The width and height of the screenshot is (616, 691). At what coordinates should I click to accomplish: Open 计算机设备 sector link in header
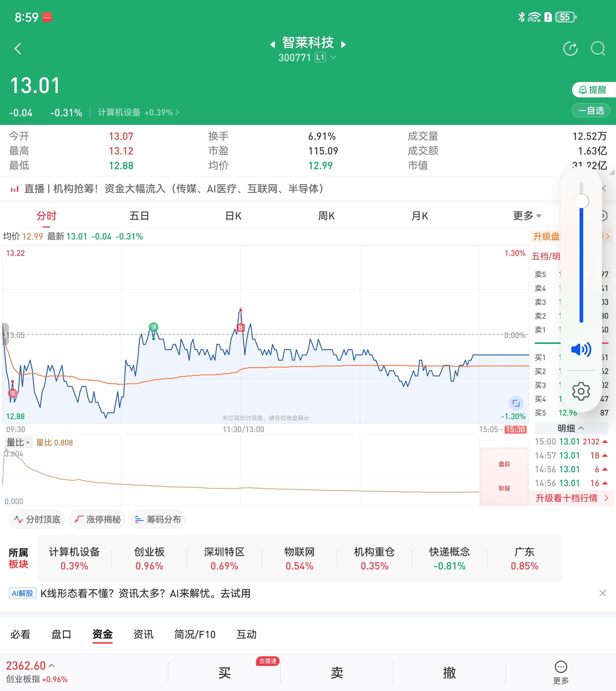(138, 112)
